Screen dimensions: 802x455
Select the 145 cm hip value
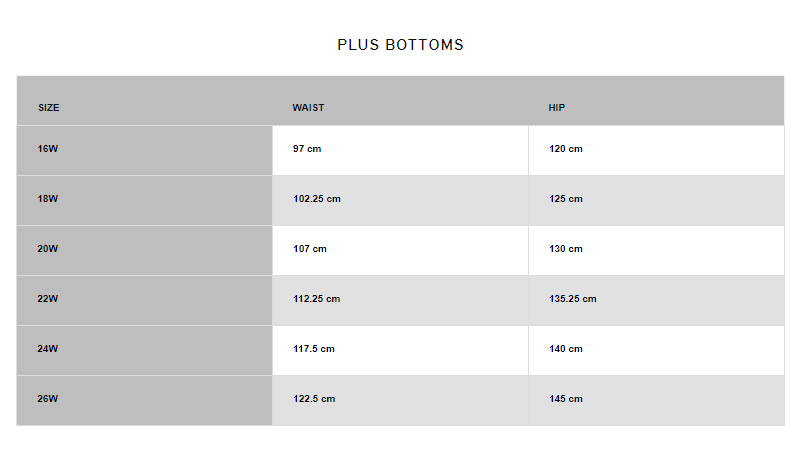566,399
